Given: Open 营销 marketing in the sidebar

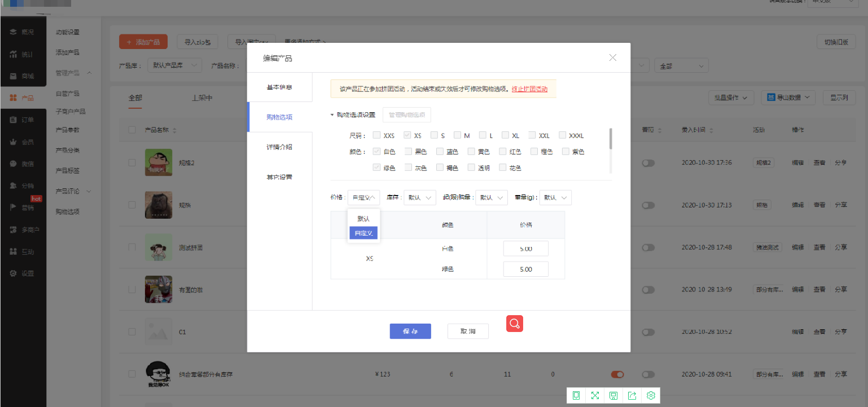Looking at the screenshot, I should coord(23,207).
